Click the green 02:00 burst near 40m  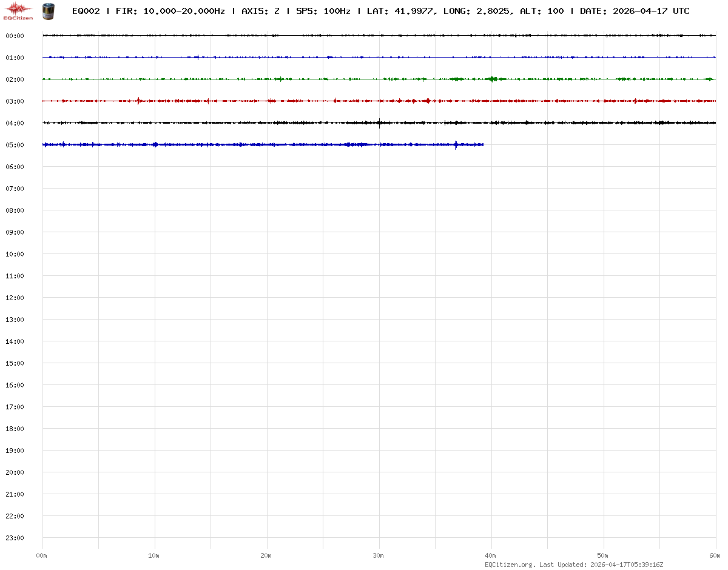click(x=493, y=79)
